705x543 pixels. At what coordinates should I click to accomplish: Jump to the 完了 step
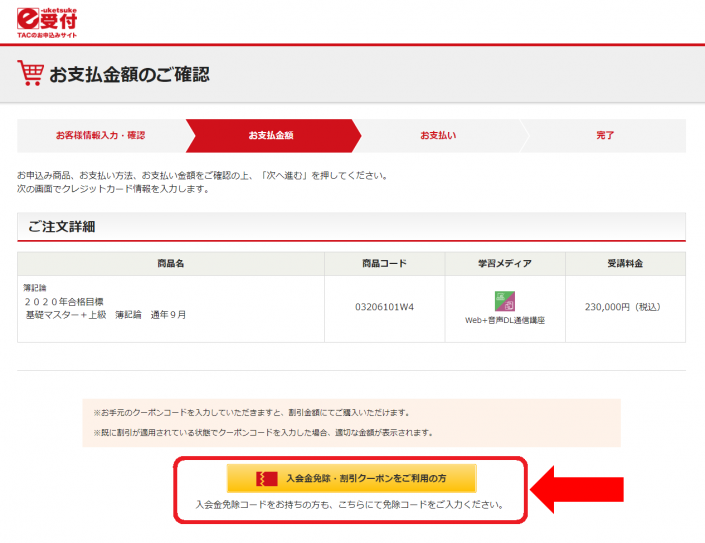pyautogui.click(x=605, y=135)
